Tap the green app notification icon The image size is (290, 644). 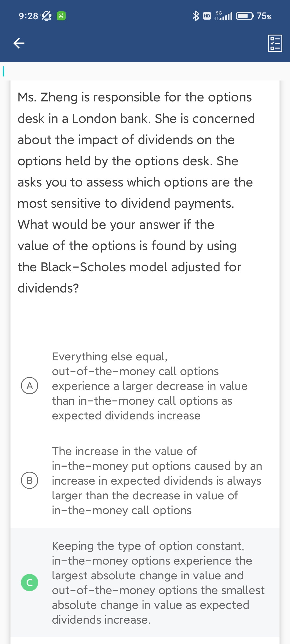[x=61, y=16]
